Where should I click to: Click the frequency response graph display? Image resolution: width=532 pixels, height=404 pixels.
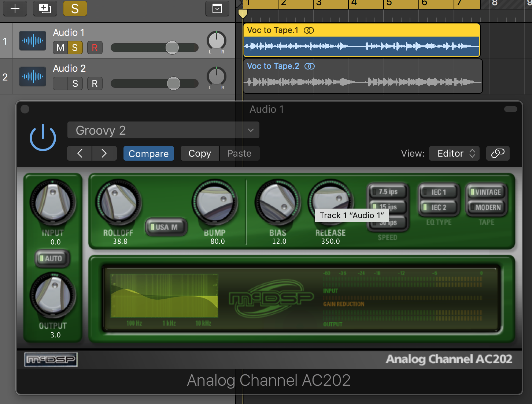pos(164,296)
